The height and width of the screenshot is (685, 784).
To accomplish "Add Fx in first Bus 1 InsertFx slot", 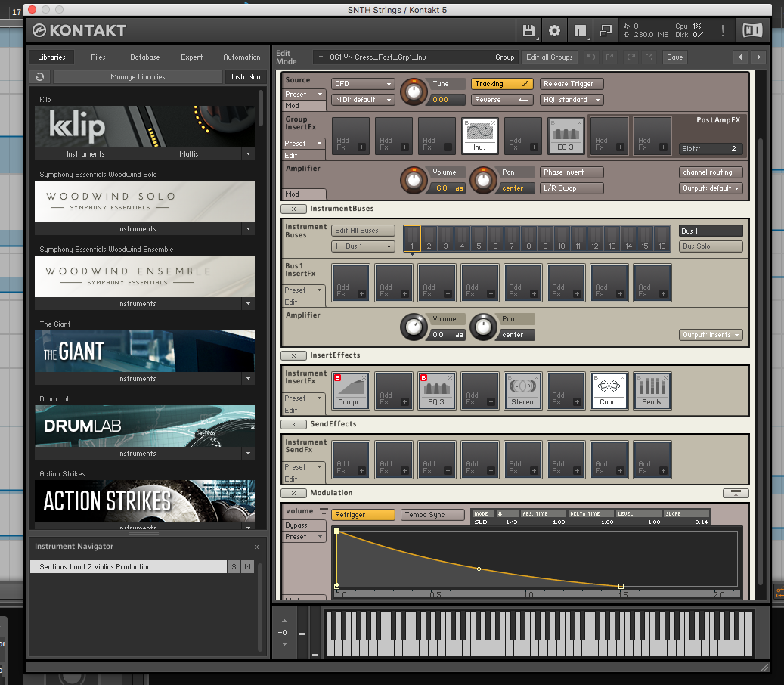I will 351,283.
